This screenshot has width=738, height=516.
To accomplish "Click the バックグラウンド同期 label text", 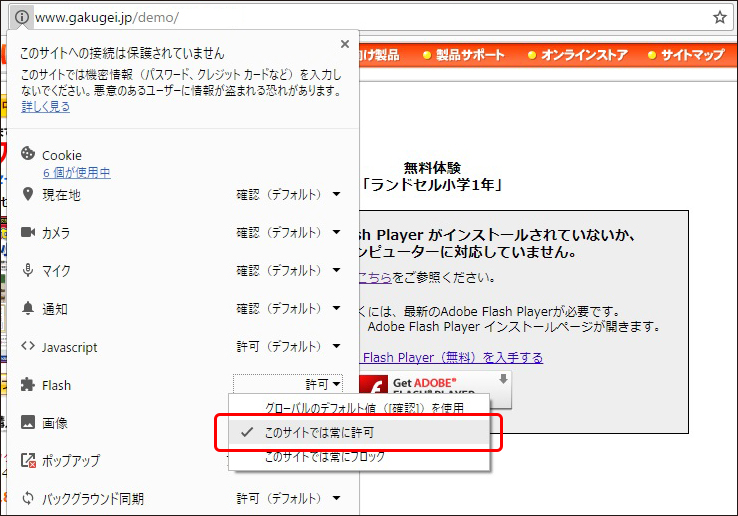I will click(93, 499).
